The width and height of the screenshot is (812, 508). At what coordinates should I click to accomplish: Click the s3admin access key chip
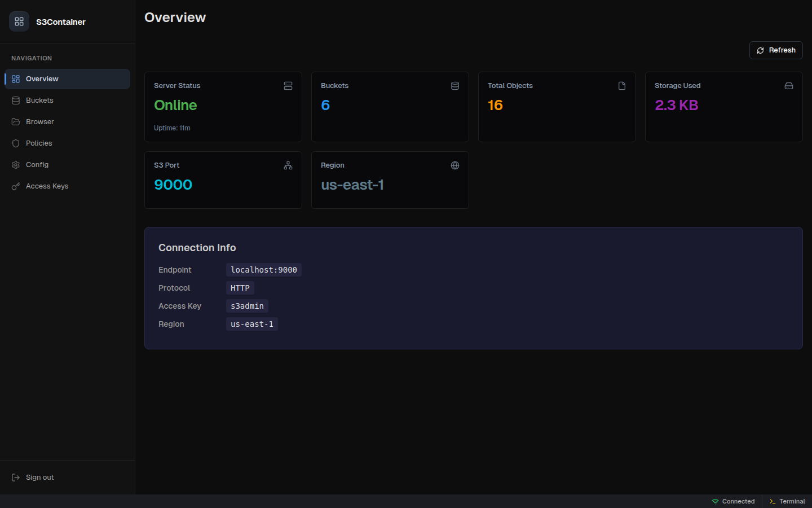coord(247,305)
